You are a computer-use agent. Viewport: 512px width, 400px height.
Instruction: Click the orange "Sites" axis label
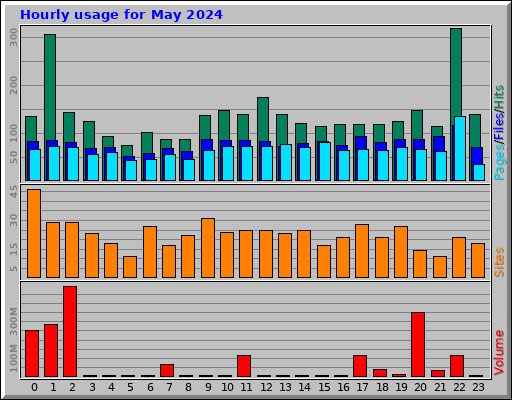click(499, 262)
